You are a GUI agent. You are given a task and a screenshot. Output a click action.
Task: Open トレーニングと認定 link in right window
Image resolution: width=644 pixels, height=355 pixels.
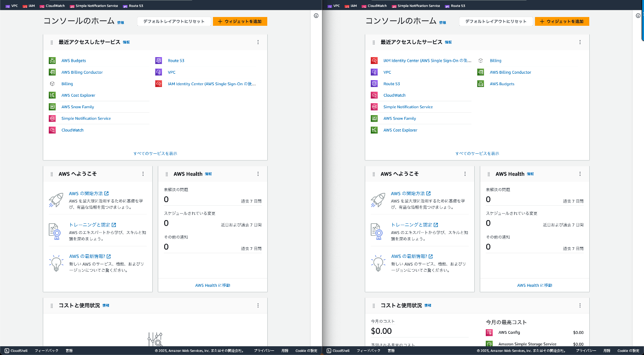[414, 225]
